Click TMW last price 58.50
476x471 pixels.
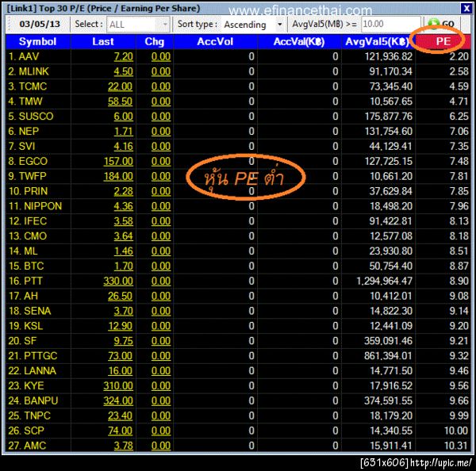(121, 101)
